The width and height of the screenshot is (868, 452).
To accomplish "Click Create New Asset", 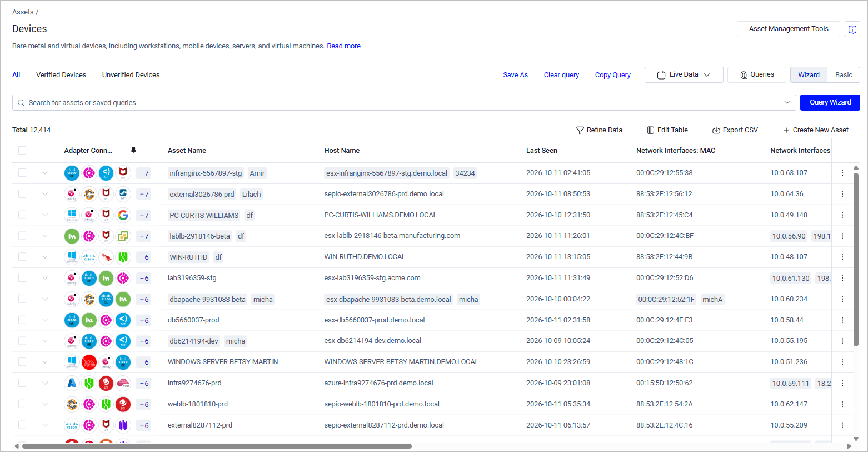I will coord(816,130).
